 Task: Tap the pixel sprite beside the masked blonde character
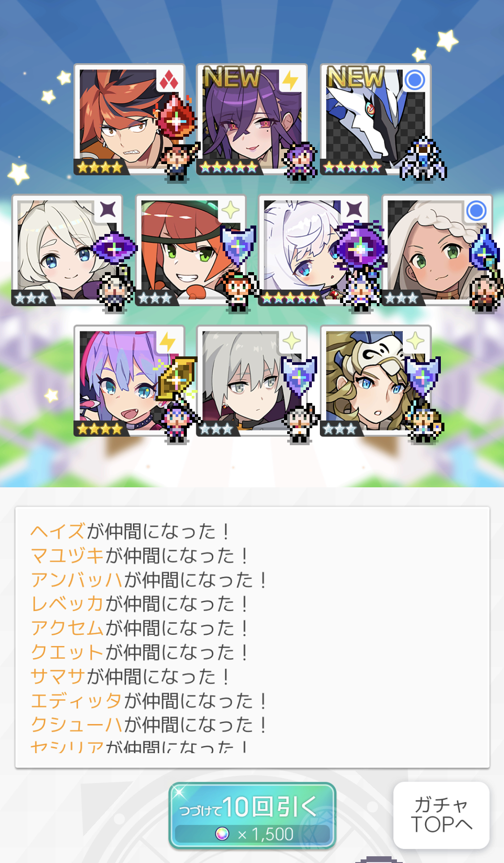(423, 422)
